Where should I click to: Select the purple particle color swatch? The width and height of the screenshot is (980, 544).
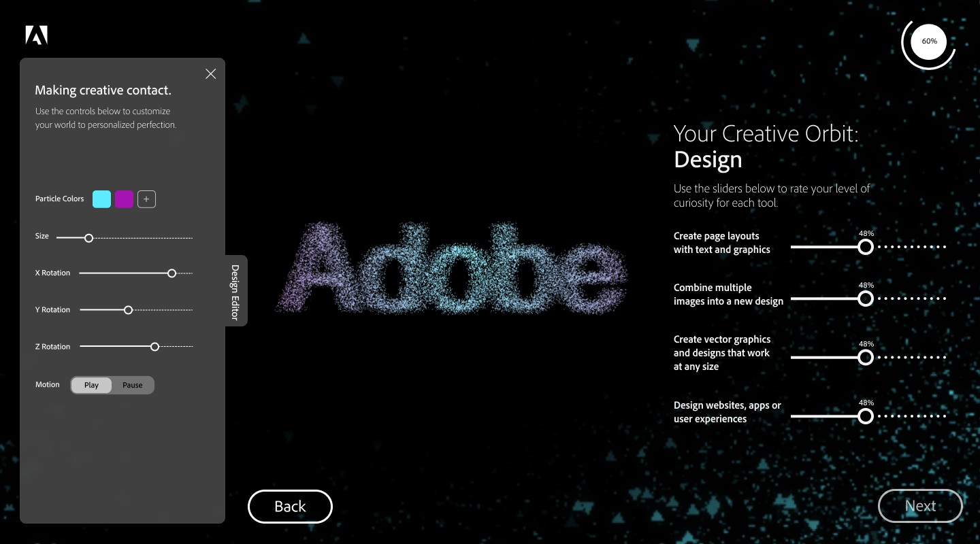[x=124, y=199]
